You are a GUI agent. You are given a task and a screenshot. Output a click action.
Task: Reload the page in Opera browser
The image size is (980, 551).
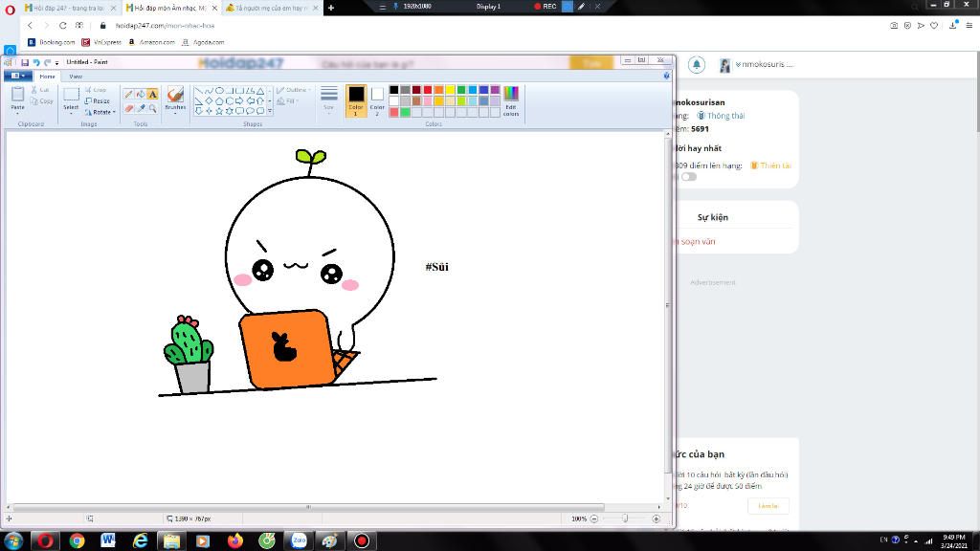[62, 26]
